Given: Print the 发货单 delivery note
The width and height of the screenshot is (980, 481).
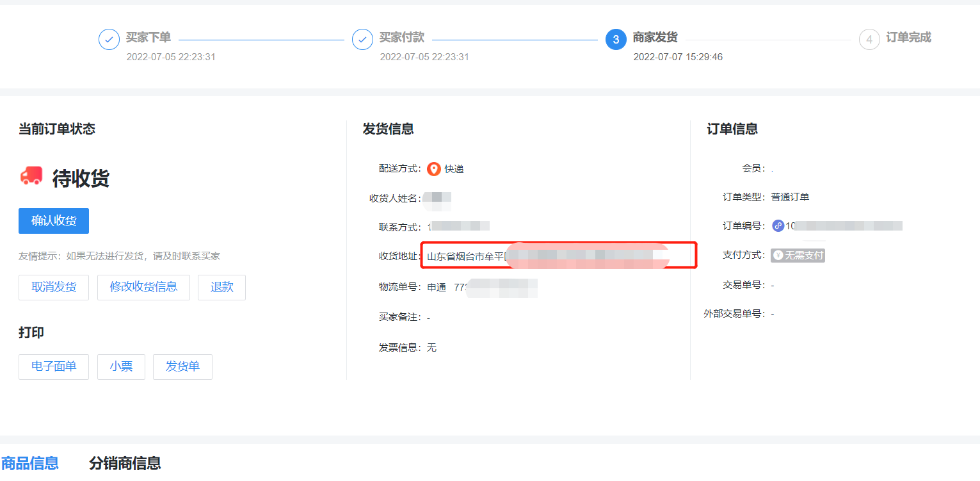Looking at the screenshot, I should click(x=182, y=367).
